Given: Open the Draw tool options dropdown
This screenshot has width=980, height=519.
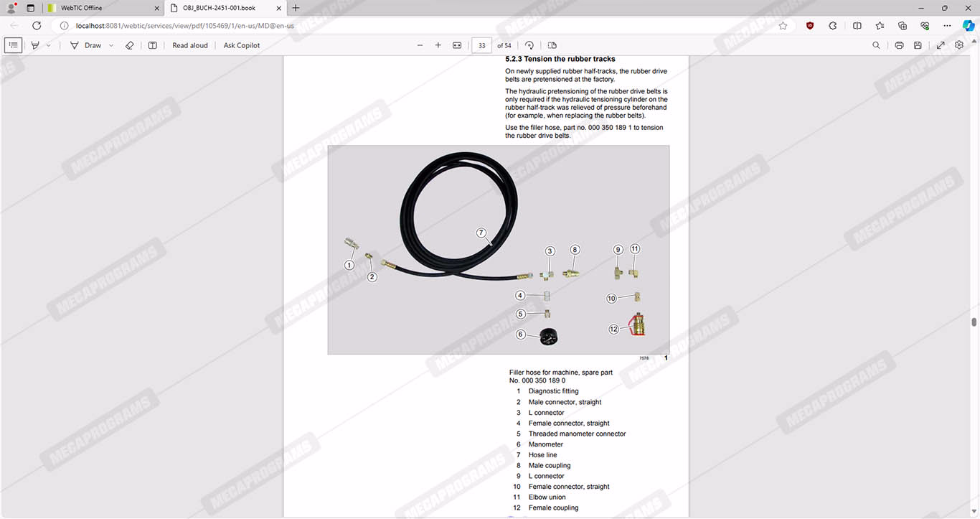Looking at the screenshot, I should (x=111, y=45).
